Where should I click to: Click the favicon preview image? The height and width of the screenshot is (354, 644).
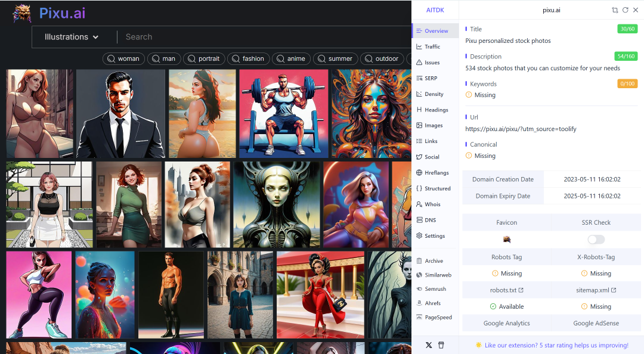point(507,240)
